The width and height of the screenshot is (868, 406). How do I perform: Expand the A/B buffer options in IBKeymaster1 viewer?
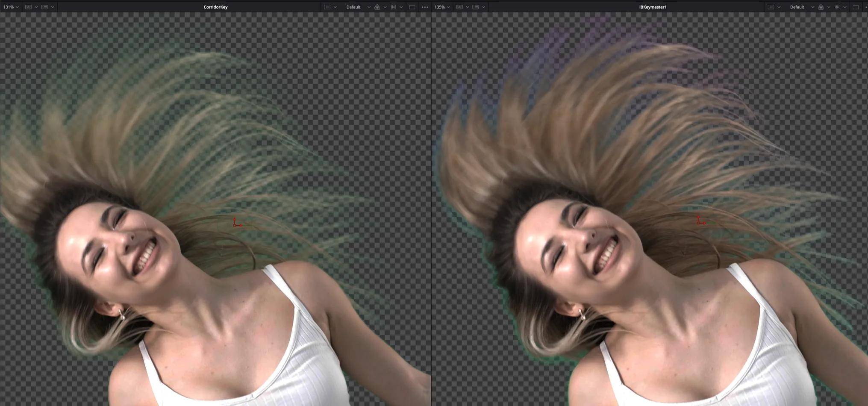pos(468,7)
